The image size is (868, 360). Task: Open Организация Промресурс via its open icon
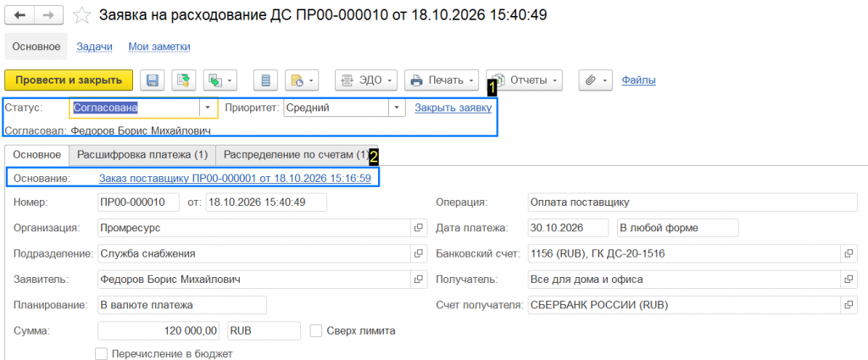pyautogui.click(x=419, y=227)
